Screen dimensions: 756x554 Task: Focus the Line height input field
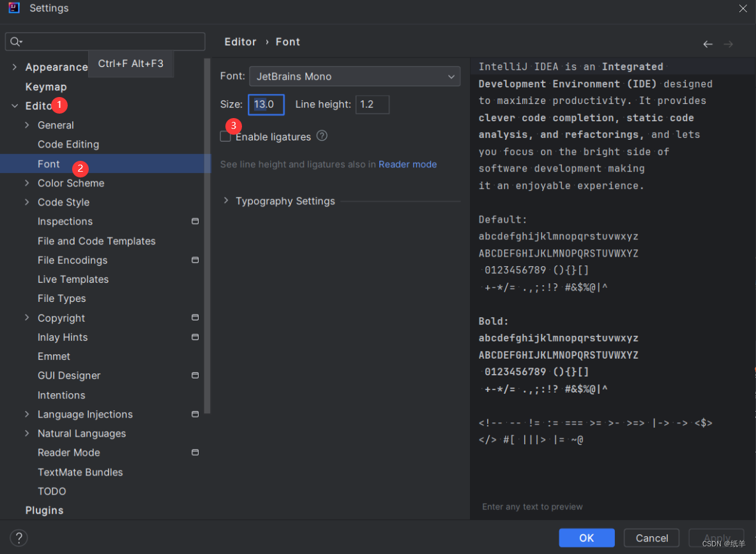[372, 105]
